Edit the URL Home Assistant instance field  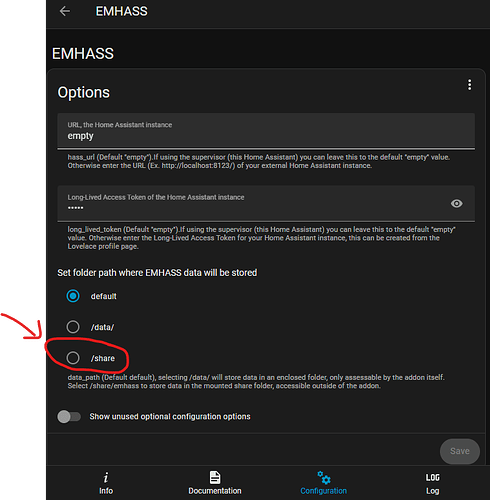click(266, 131)
